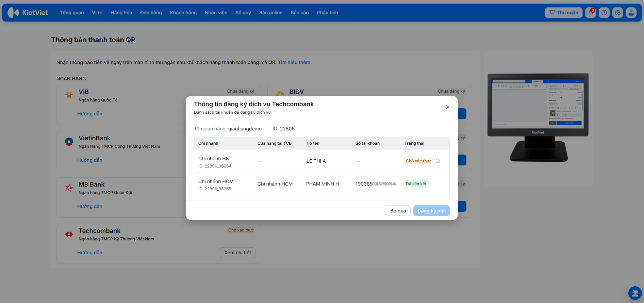Open the Đơn hàng menu

coord(151,13)
